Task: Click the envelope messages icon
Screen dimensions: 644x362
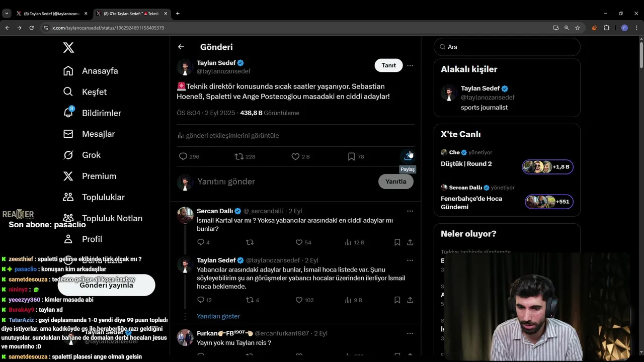Action: tap(68, 134)
